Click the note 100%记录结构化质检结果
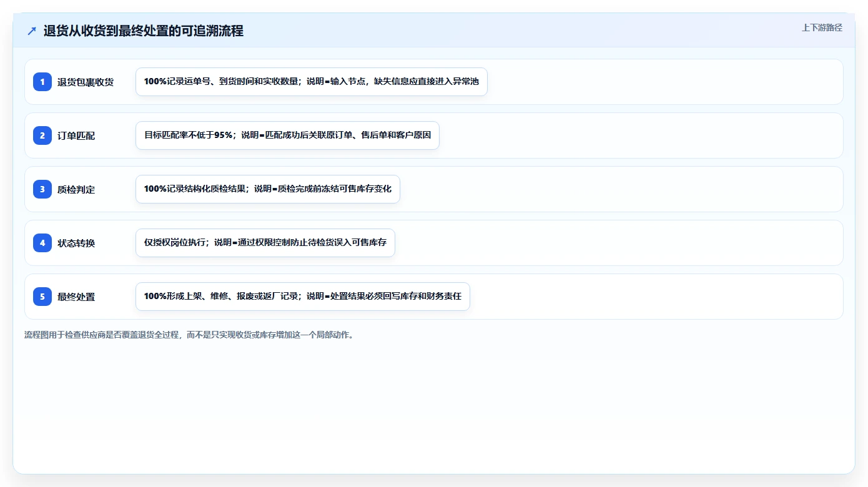This screenshot has width=868, height=487. [x=268, y=189]
